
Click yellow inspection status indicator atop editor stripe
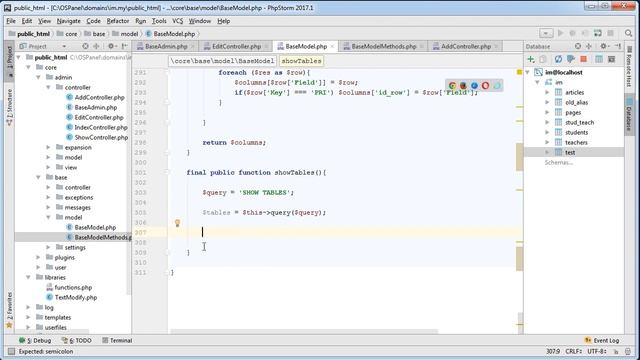(520, 72)
